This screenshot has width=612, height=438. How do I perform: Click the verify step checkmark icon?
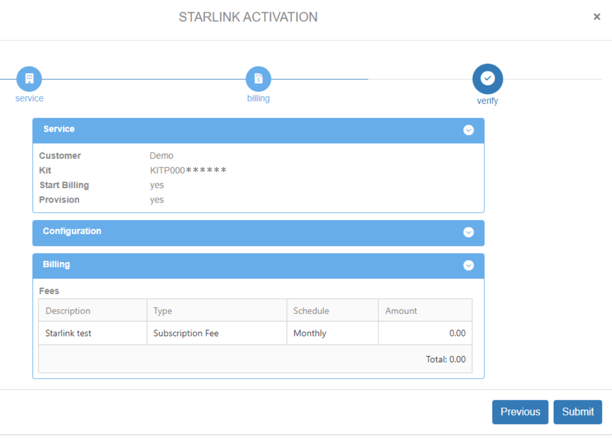coord(487,78)
